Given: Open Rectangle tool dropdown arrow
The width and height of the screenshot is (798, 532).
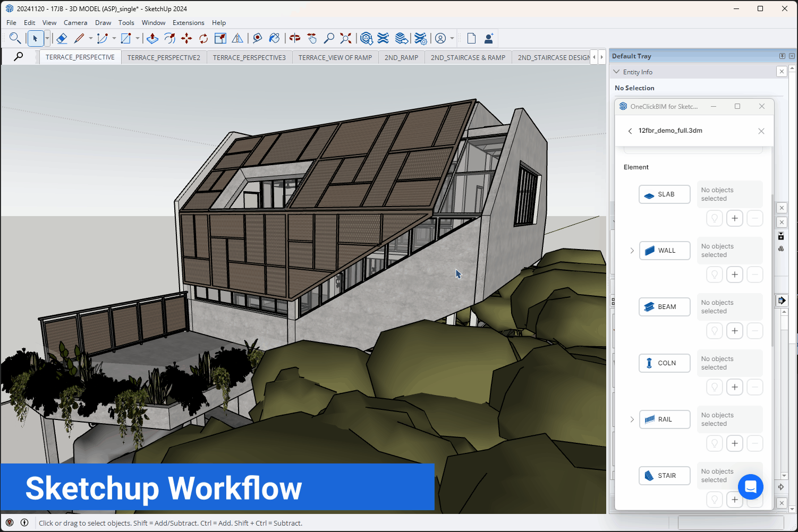Looking at the screenshot, I should click(137, 38).
